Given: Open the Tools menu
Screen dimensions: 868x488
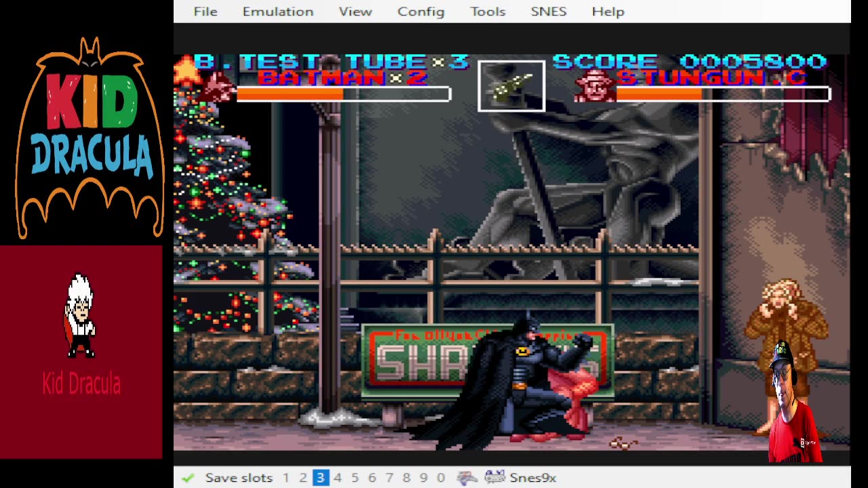Looking at the screenshot, I should [x=488, y=12].
